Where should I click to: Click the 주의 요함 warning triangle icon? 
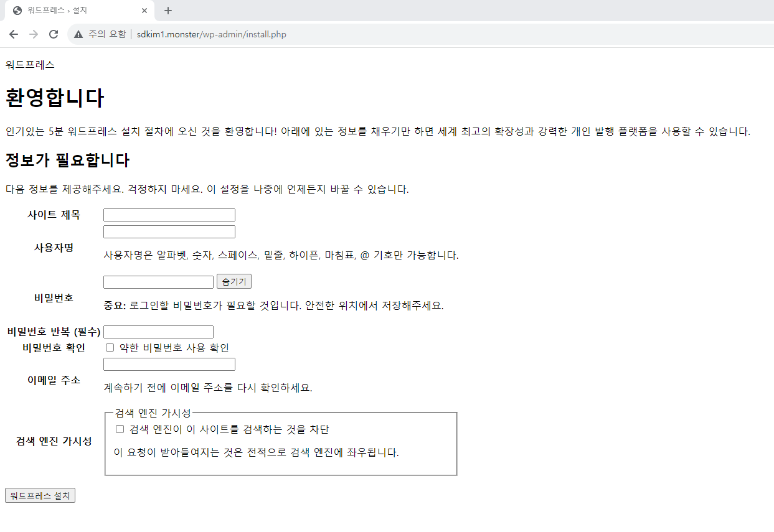tap(78, 34)
